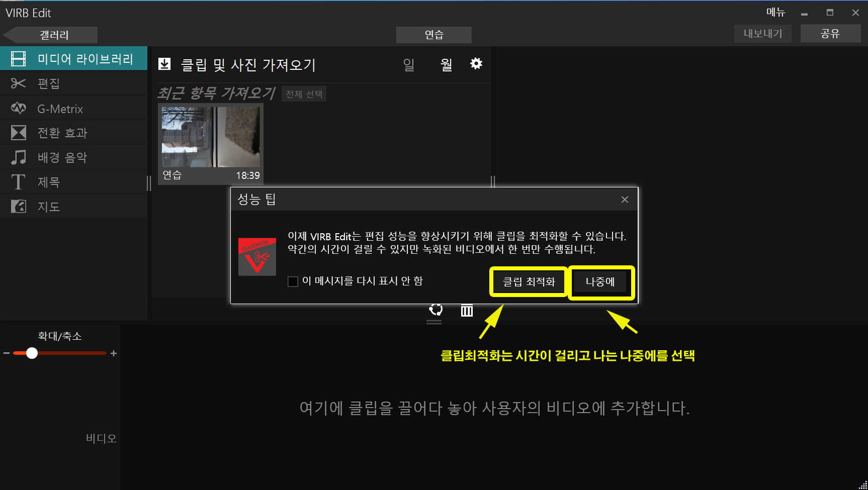The height and width of the screenshot is (490, 868).
Task: Switch grouping to 월 (month)
Action: tap(447, 64)
